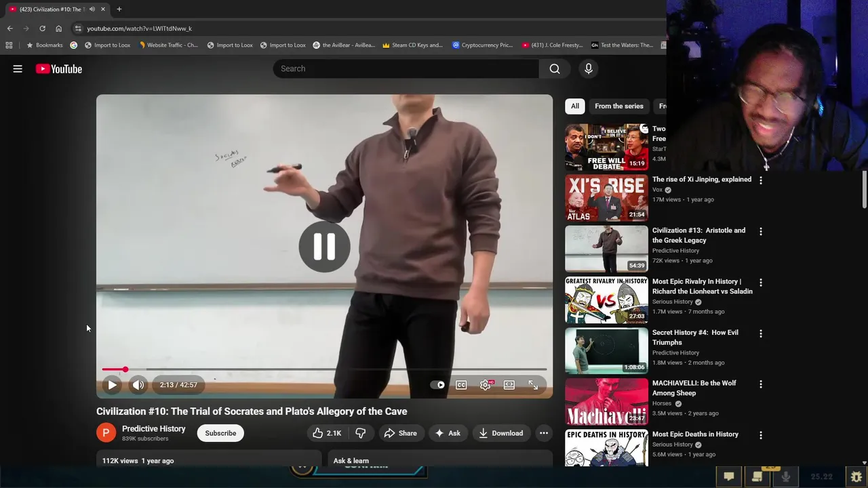
Task: Download the video
Action: 501,433
